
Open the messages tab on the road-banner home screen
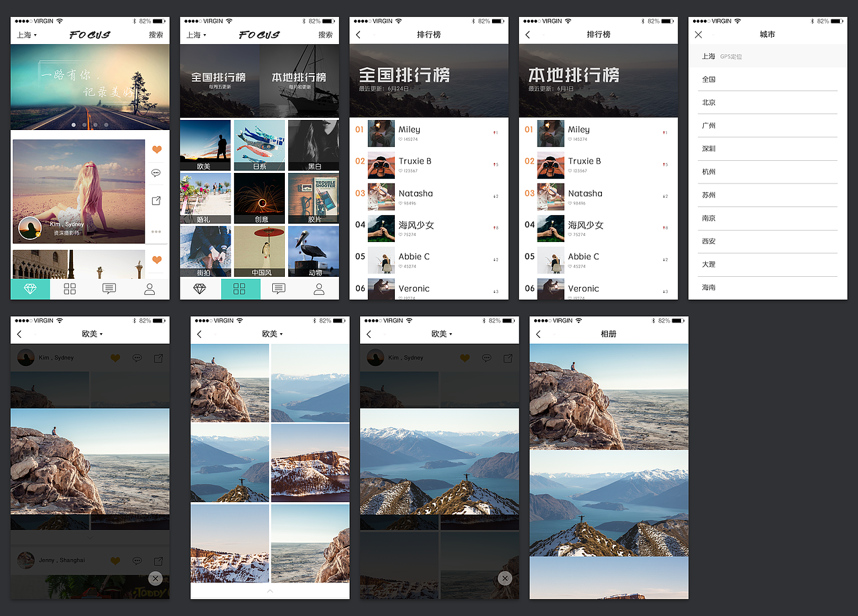click(109, 289)
